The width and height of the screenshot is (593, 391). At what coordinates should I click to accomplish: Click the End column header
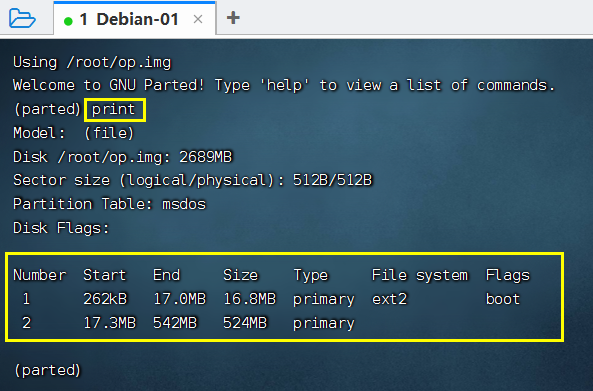click(166, 275)
